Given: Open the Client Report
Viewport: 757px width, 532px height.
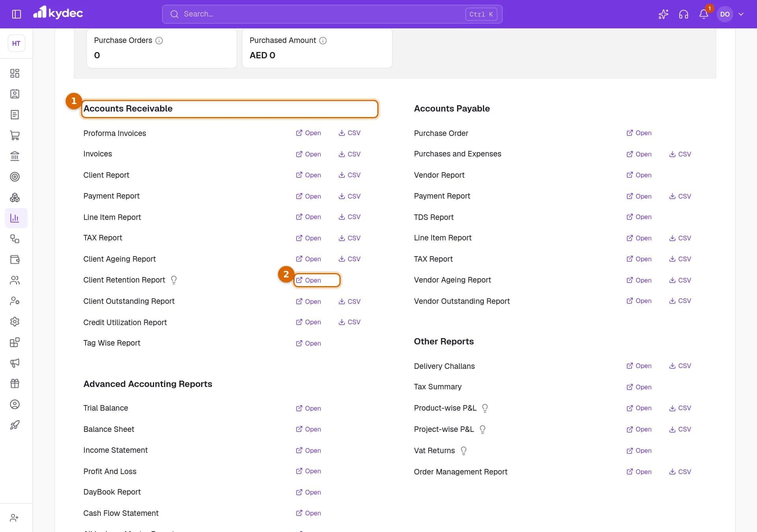Looking at the screenshot, I should (x=308, y=175).
